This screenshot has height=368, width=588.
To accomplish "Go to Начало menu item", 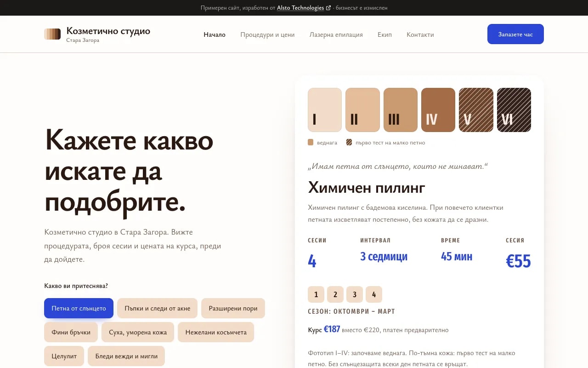I will (215, 34).
